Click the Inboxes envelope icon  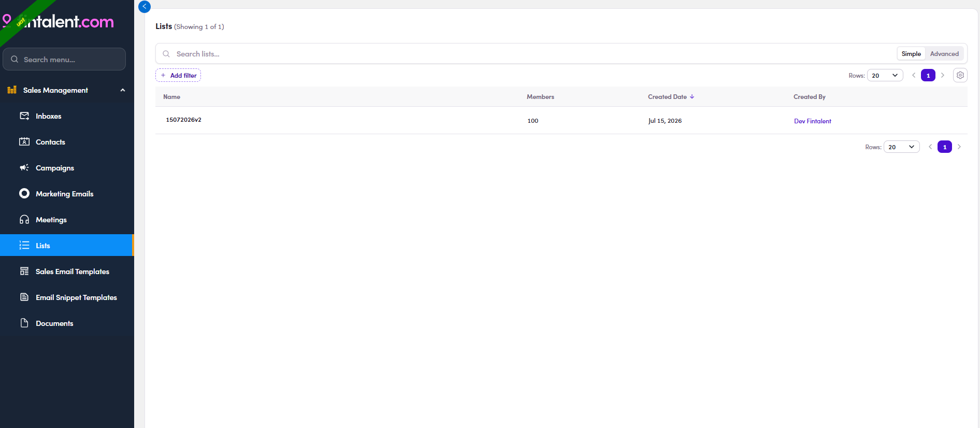pyautogui.click(x=24, y=116)
